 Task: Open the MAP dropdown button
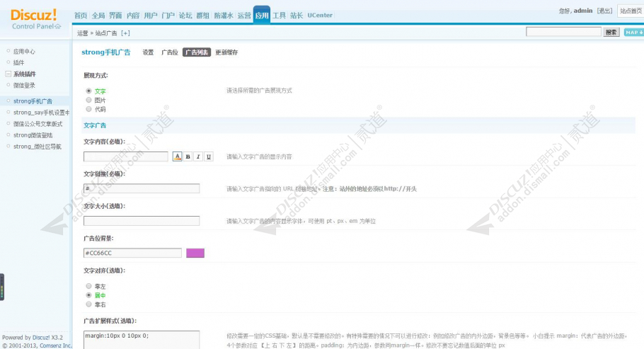(x=633, y=32)
